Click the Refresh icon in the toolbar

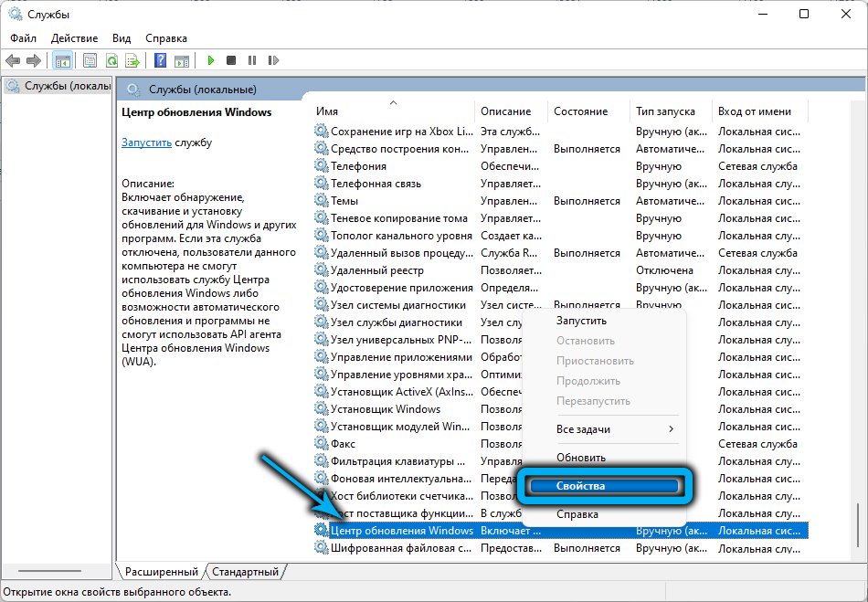tap(111, 60)
